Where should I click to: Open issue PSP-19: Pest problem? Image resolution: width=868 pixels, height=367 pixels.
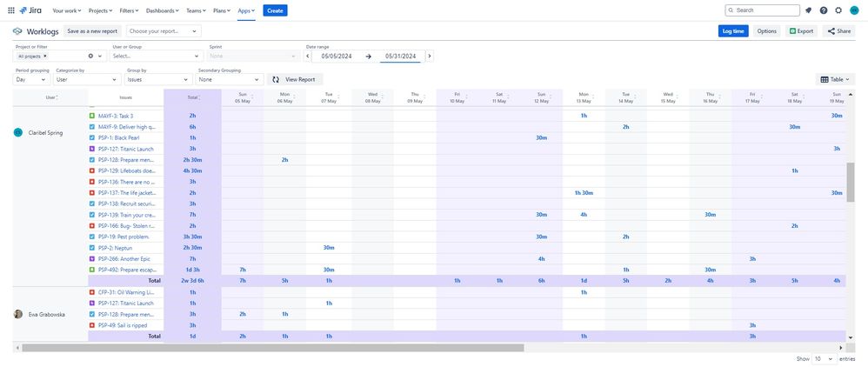click(124, 237)
